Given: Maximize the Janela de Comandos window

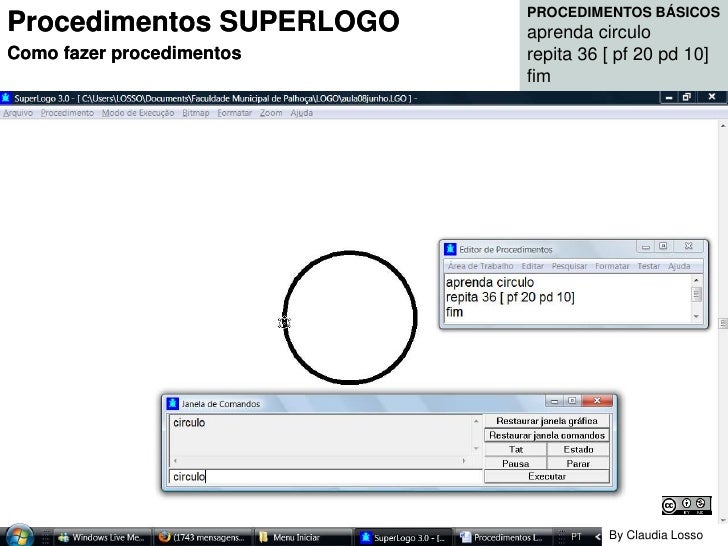Looking at the screenshot, I should (572, 401).
